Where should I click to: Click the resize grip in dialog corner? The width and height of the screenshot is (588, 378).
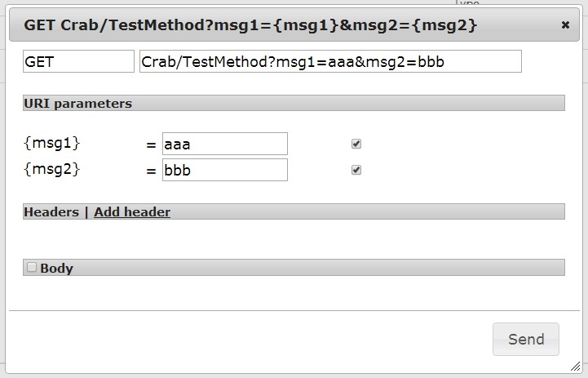(575, 367)
